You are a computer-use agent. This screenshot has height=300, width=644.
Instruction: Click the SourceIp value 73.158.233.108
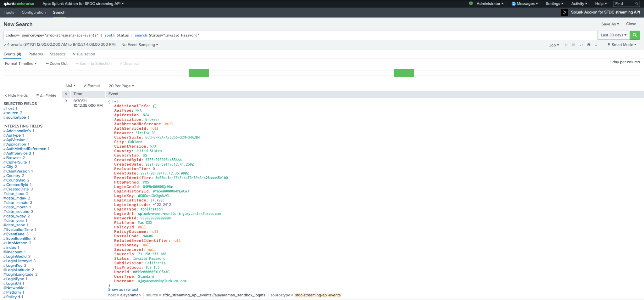[x=152, y=254]
